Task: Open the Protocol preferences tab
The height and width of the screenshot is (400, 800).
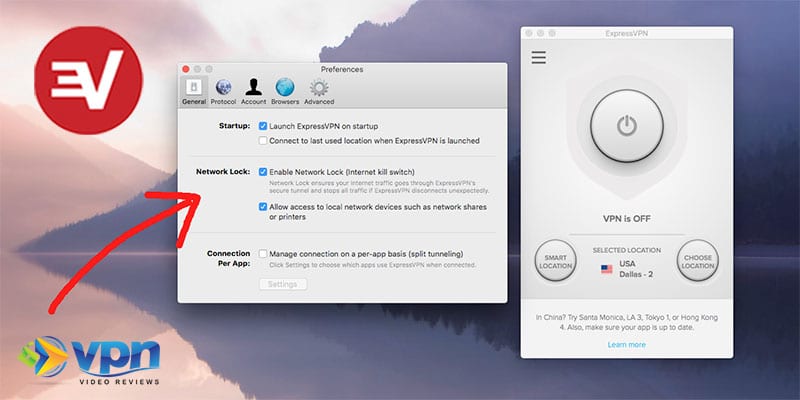Action: (223, 92)
